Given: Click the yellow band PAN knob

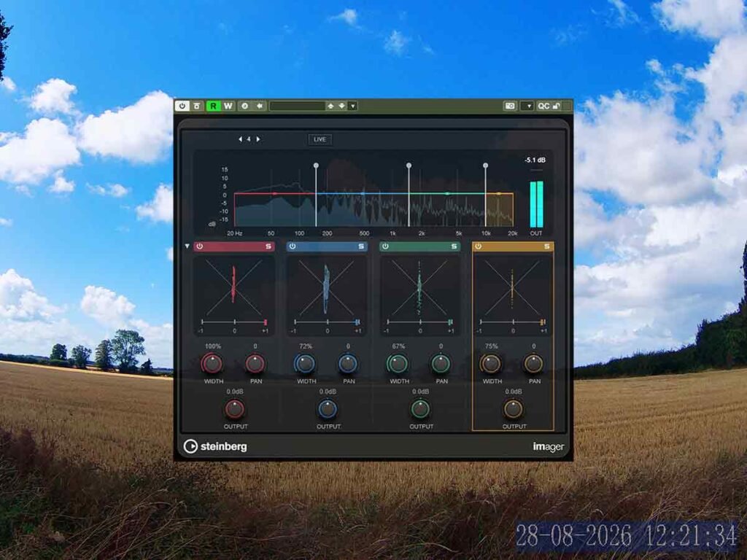Looking at the screenshot, I should 533,363.
